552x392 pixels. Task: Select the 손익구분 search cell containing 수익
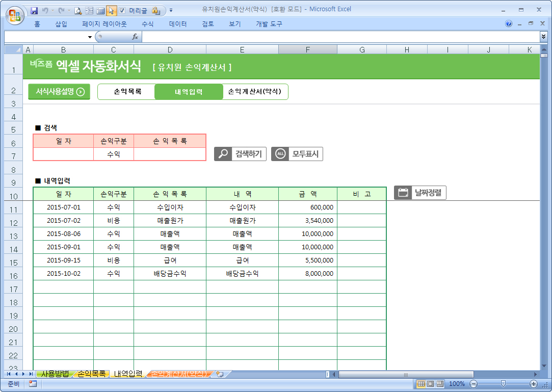tap(114, 154)
